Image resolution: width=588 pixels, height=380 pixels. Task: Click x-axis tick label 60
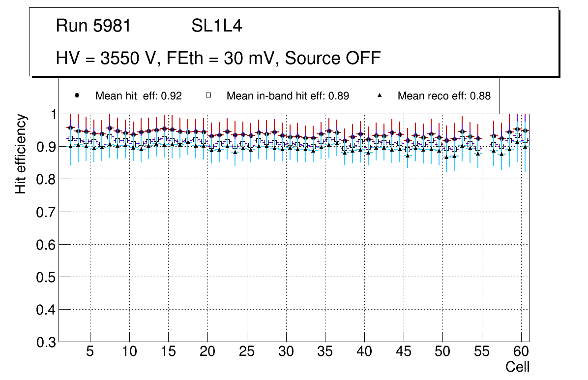tap(521, 352)
